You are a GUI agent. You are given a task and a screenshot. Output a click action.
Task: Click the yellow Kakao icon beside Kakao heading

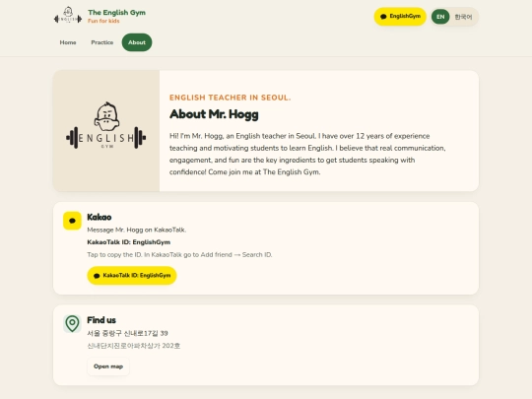(72, 221)
